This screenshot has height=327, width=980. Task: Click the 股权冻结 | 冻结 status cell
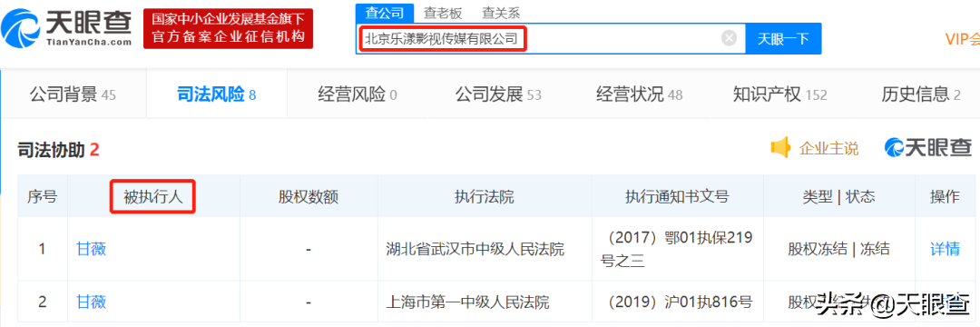point(838,249)
